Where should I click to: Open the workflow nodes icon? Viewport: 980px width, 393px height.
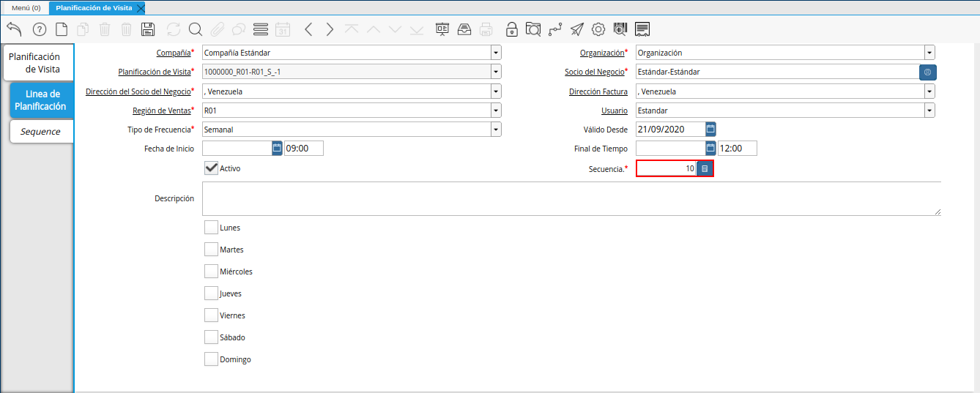(555, 29)
